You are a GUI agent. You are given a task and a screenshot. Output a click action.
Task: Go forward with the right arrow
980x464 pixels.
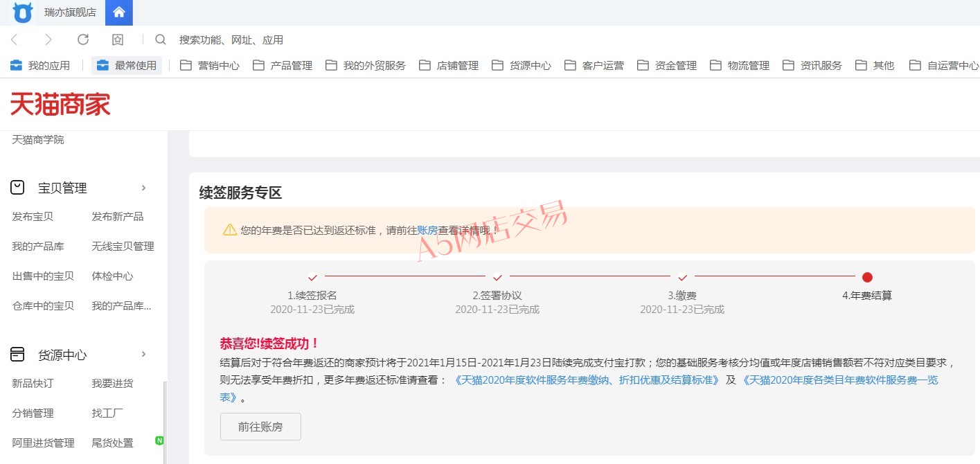(48, 39)
